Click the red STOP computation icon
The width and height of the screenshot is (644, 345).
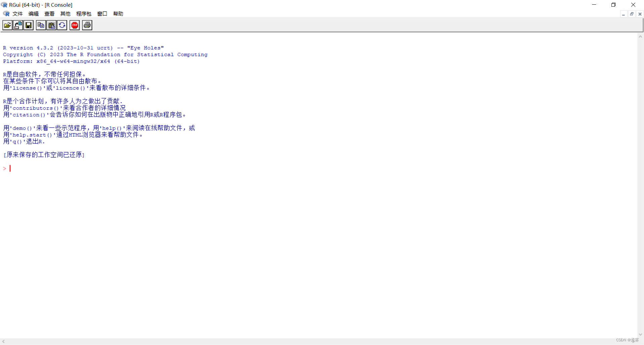pos(74,25)
